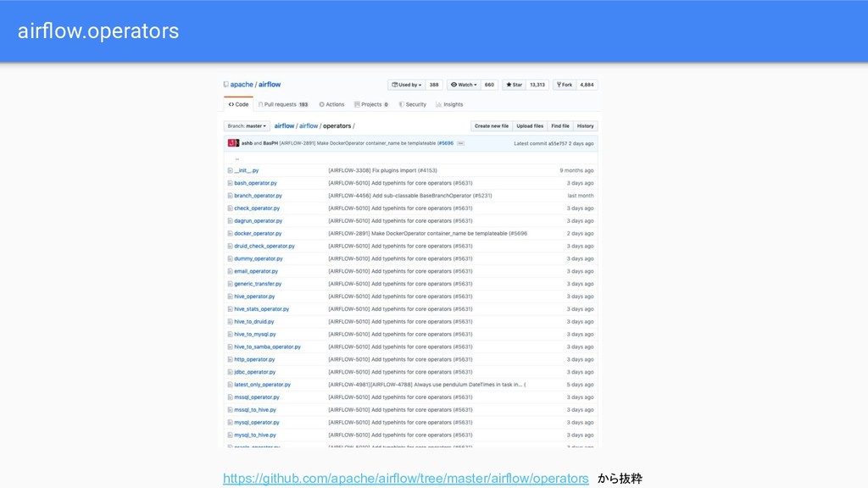Open hive_operator.py file
The image size is (868, 488).
(254, 297)
